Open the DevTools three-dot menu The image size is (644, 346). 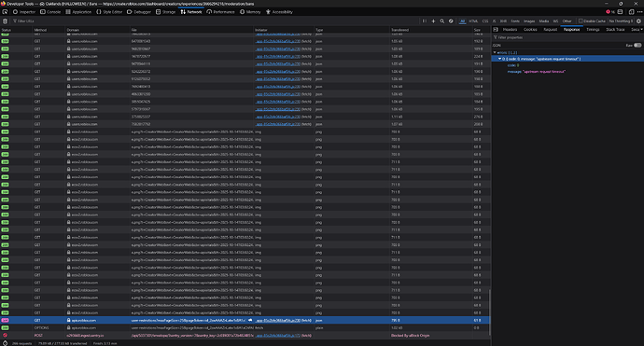(x=639, y=12)
